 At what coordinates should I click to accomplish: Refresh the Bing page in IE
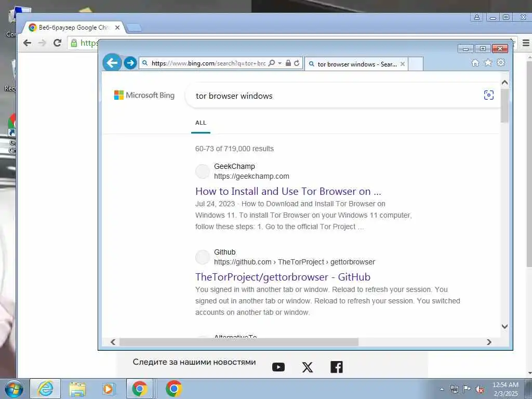pyautogui.click(x=297, y=63)
